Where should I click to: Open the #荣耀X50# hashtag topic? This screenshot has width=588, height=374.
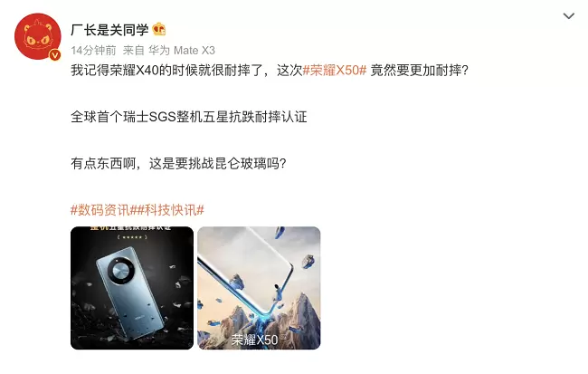335,71
